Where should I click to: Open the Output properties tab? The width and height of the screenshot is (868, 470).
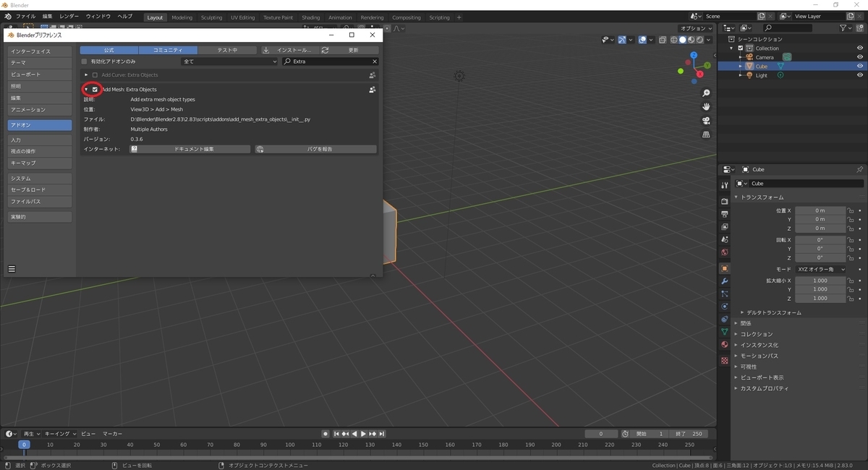[x=725, y=215]
